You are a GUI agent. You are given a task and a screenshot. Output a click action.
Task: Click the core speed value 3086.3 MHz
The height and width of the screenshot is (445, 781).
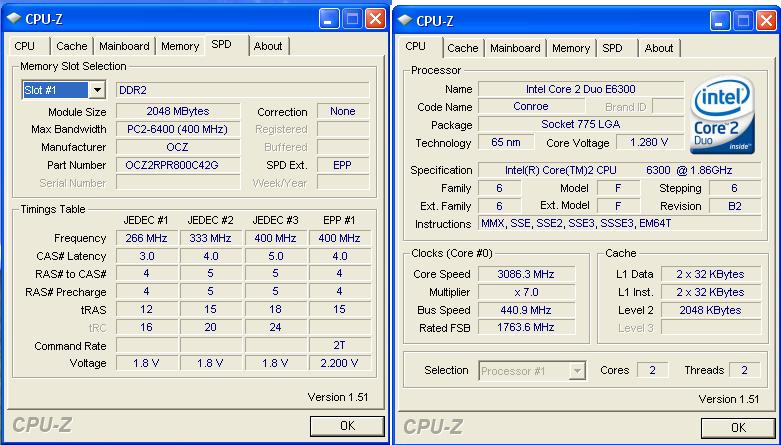coord(526,274)
